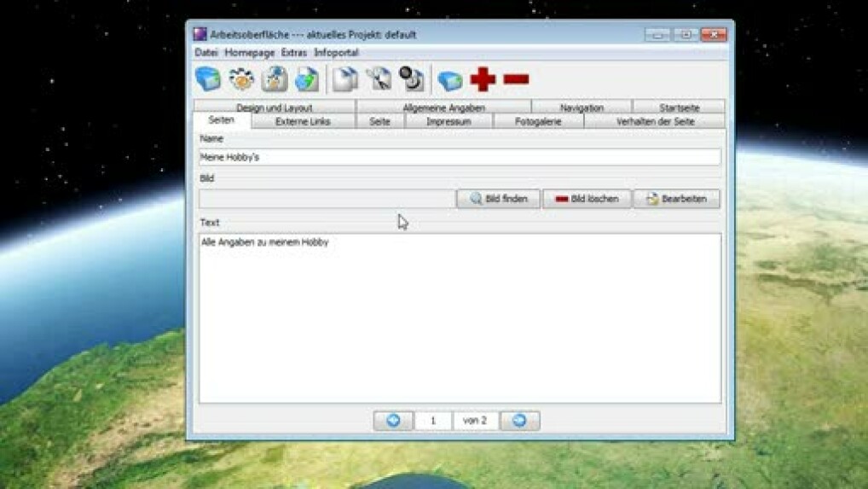Click inside the Text area
This screenshot has width=868, height=489.
[x=460, y=317]
